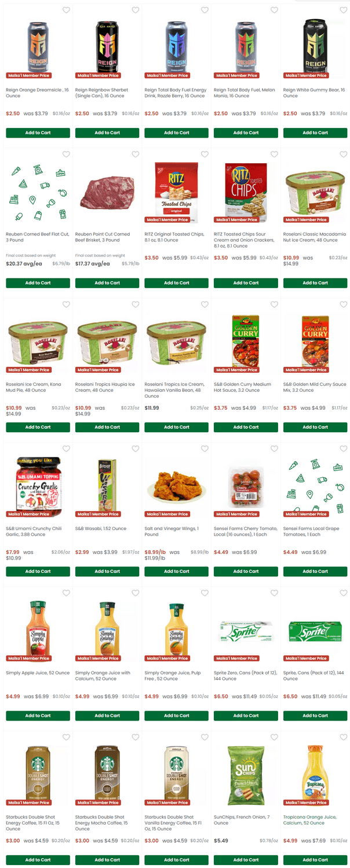Screen dimensions: 350x868
Task: Add Sensei Farms Cherry Tomato to cart
Action: click(x=246, y=571)
